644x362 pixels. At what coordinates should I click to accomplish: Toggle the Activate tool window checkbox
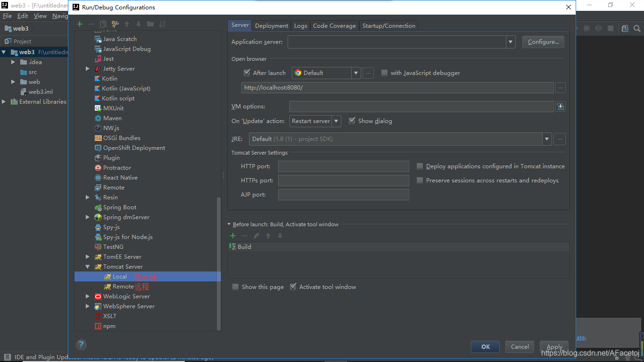[x=293, y=287]
